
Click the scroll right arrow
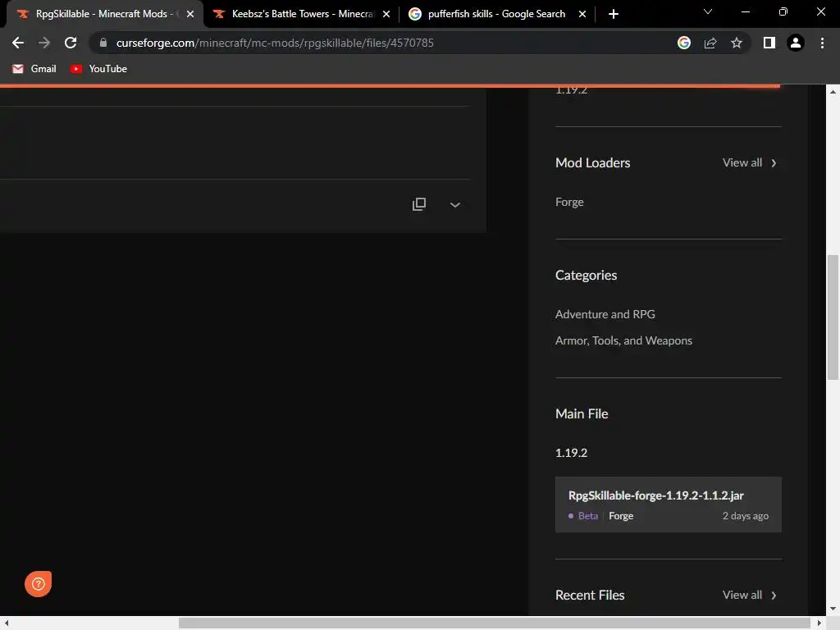click(819, 623)
